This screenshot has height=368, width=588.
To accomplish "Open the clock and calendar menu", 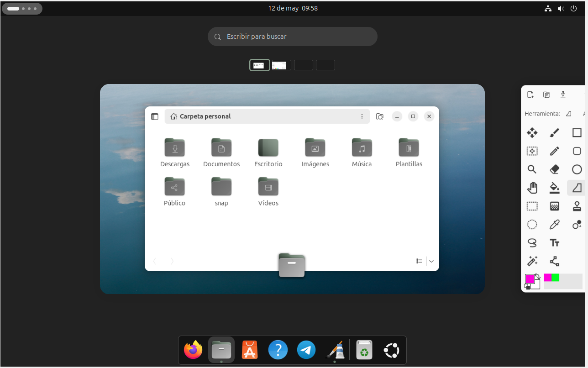I will 293,8.
